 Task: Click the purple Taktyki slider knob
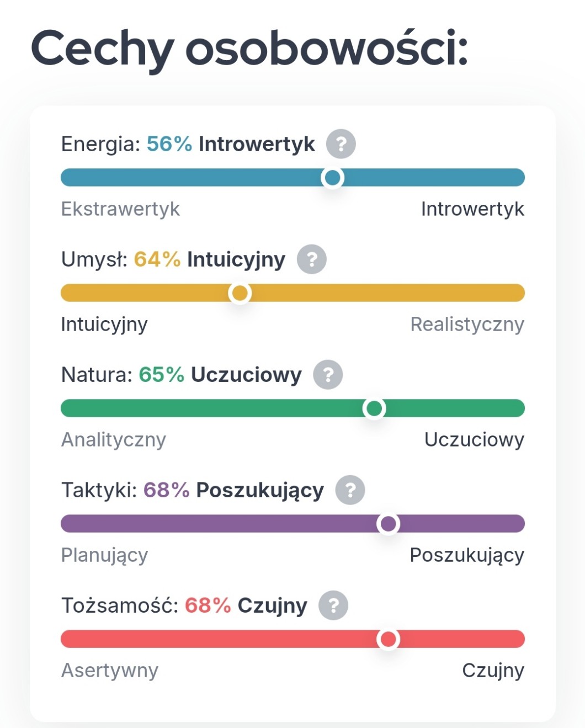[x=388, y=524]
